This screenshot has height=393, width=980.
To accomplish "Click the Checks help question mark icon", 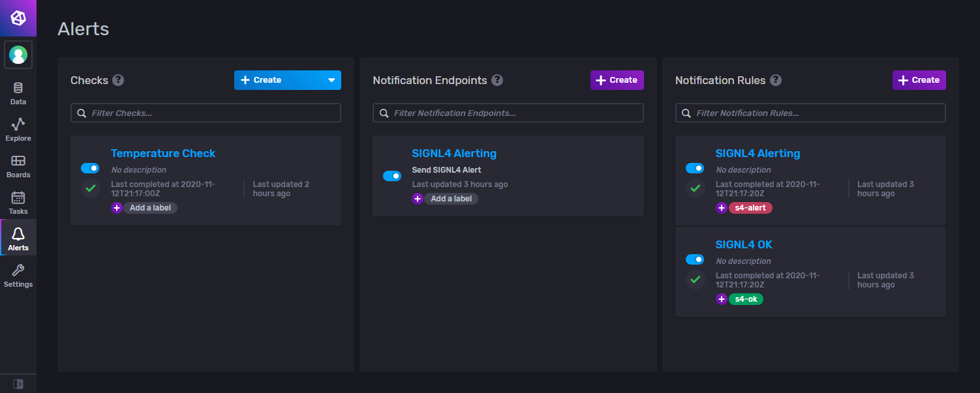I will click(118, 80).
